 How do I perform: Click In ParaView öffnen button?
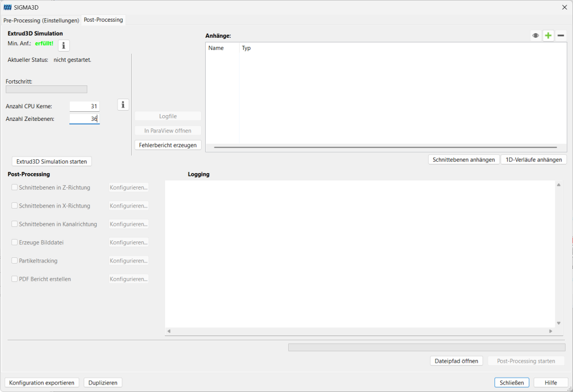(168, 131)
